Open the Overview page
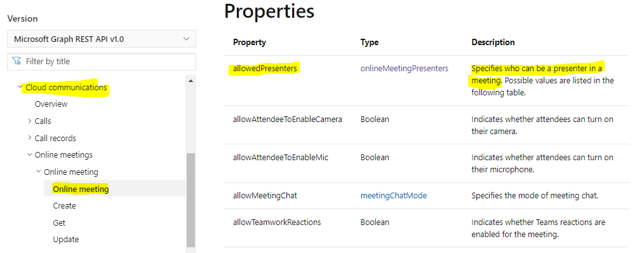The image size is (644, 253). 51,104
